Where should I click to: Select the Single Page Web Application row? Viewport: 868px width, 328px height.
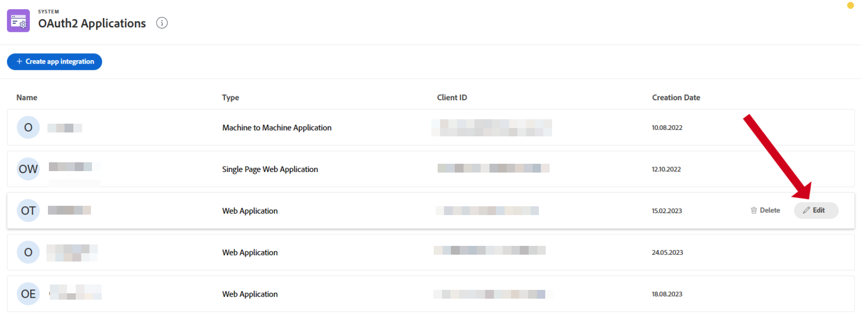point(270,169)
